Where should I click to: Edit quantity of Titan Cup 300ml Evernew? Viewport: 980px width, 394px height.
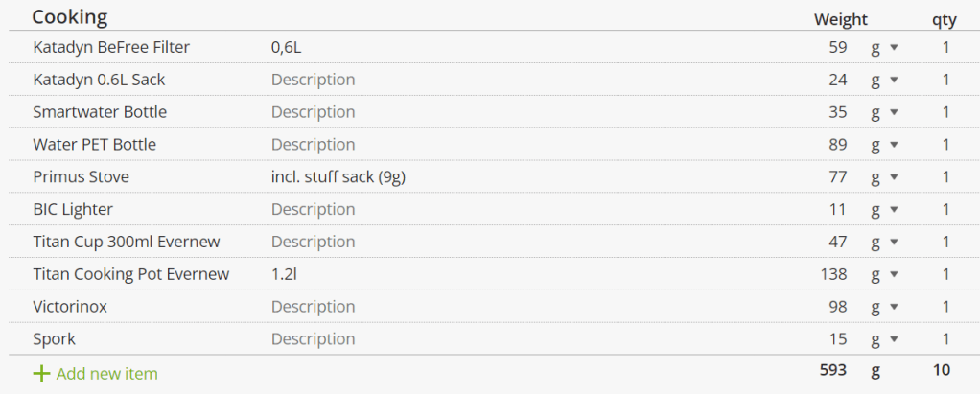pos(945,242)
